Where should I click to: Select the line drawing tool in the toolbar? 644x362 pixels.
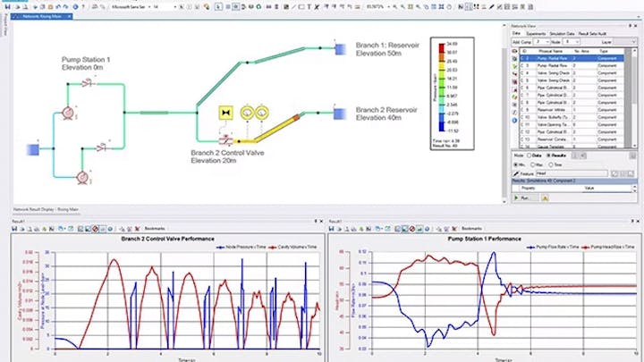293,7
